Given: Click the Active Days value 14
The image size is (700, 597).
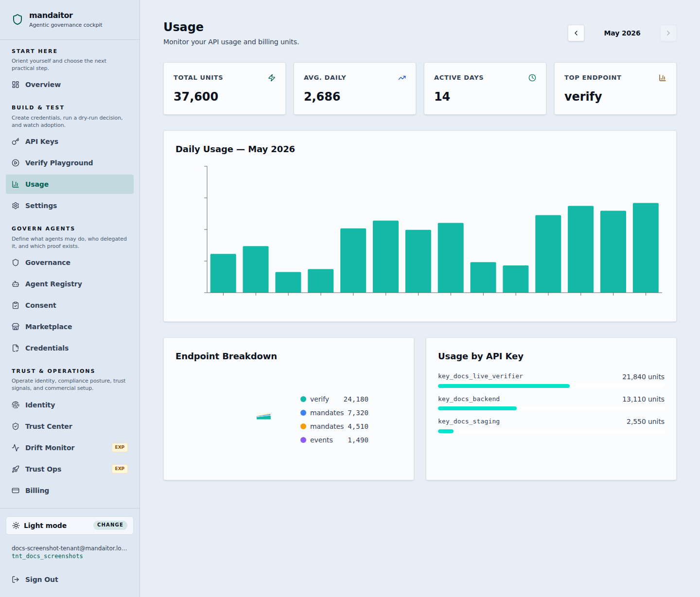Looking at the screenshot, I should pos(442,96).
